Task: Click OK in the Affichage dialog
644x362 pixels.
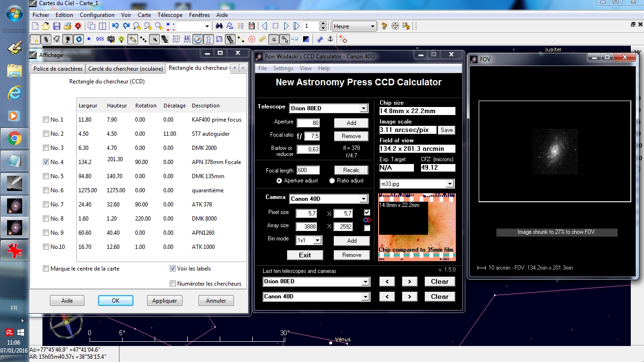Action: [x=116, y=301]
